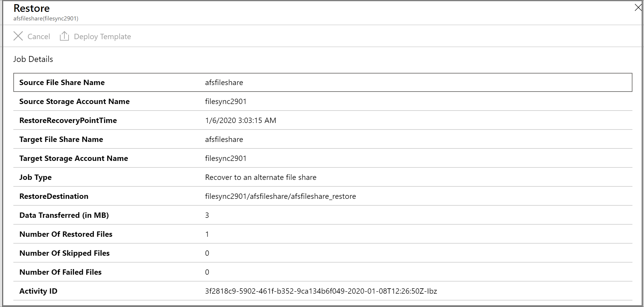Viewport: 644px width, 307px height.
Task: Click the Deploy Template label
Action: 102,36
